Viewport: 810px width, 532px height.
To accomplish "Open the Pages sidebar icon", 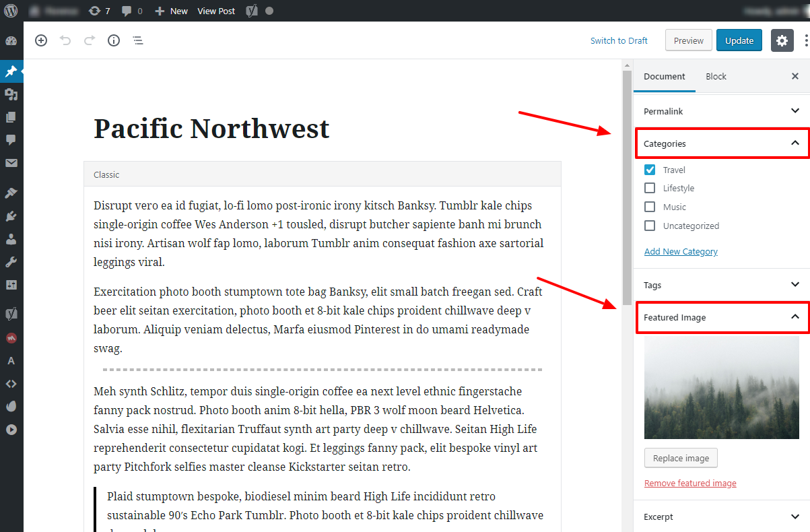I will tap(11, 117).
